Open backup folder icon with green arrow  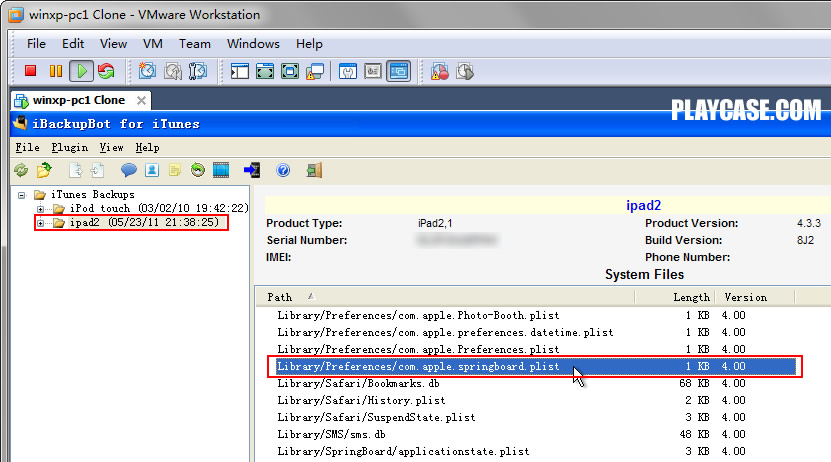click(x=44, y=170)
